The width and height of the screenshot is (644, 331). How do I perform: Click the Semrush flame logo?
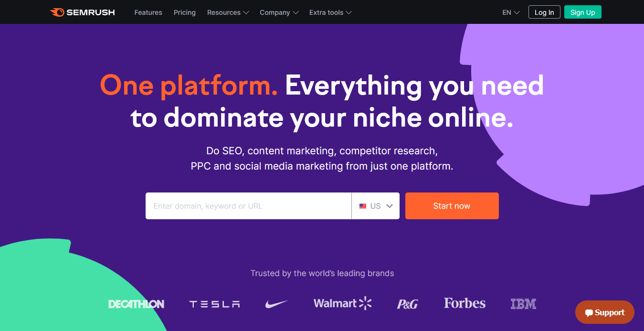click(57, 12)
